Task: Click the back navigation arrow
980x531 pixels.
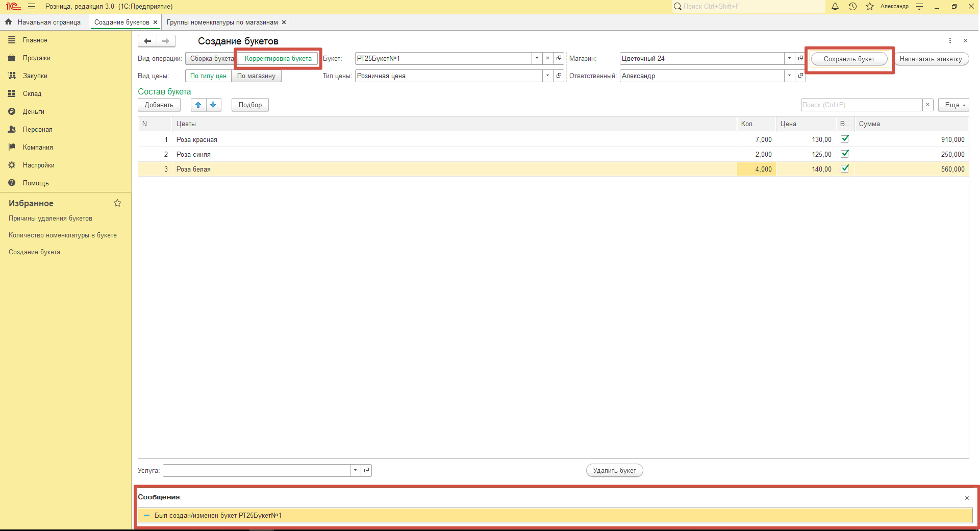Action: (147, 41)
